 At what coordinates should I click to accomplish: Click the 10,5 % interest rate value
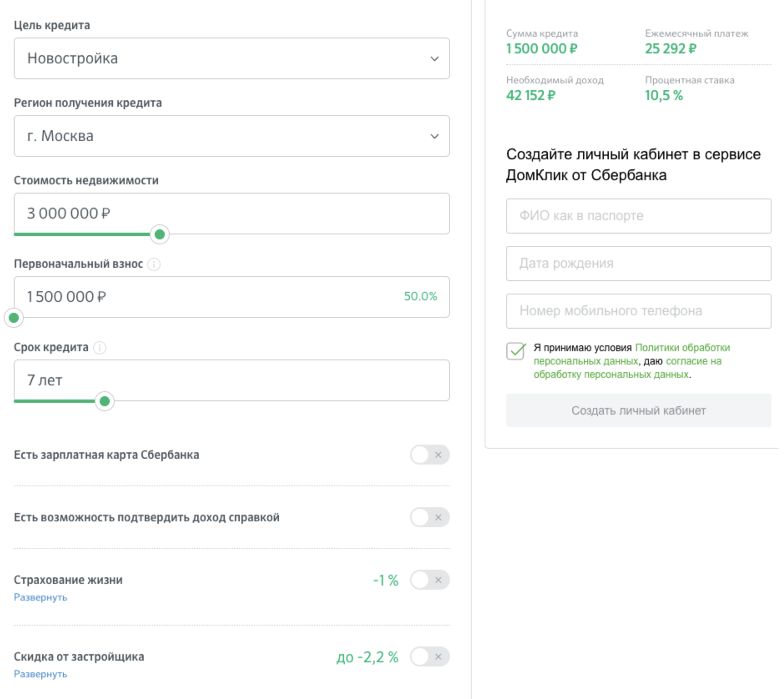[x=664, y=96]
